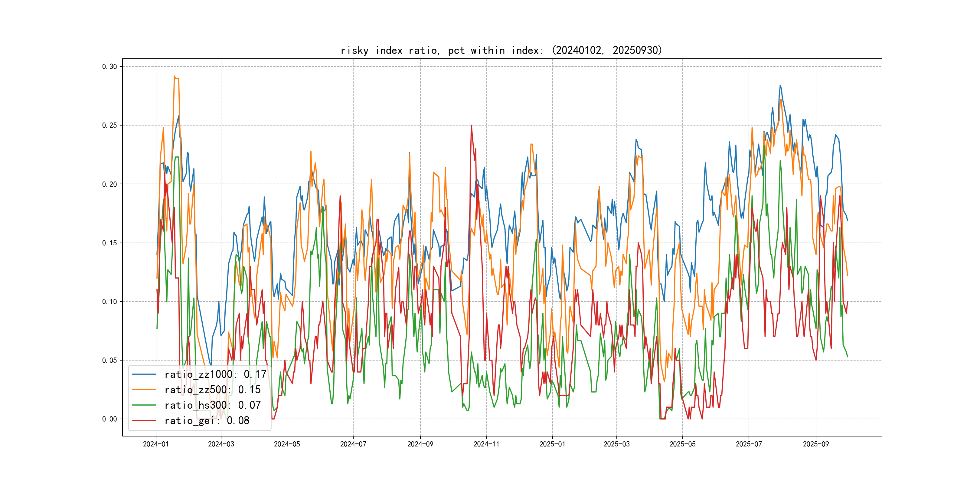The width and height of the screenshot is (980, 490).
Task: Click the green ratio_hs300 legend line swatch
Action: click(x=144, y=405)
